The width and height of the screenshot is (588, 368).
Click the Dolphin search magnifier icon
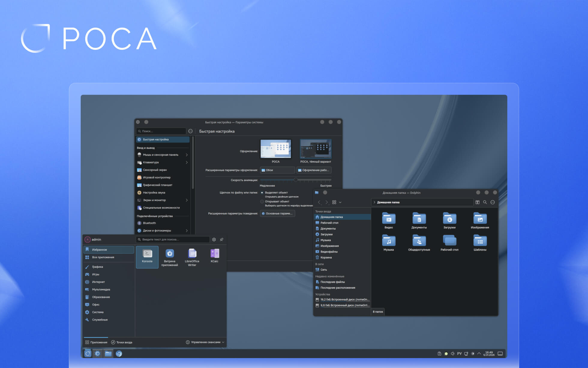click(485, 202)
